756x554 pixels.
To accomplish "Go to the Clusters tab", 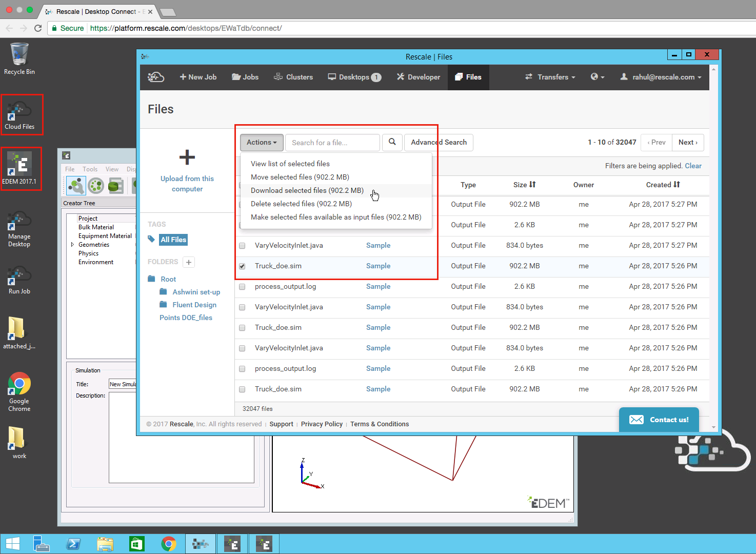I will pyautogui.click(x=293, y=77).
